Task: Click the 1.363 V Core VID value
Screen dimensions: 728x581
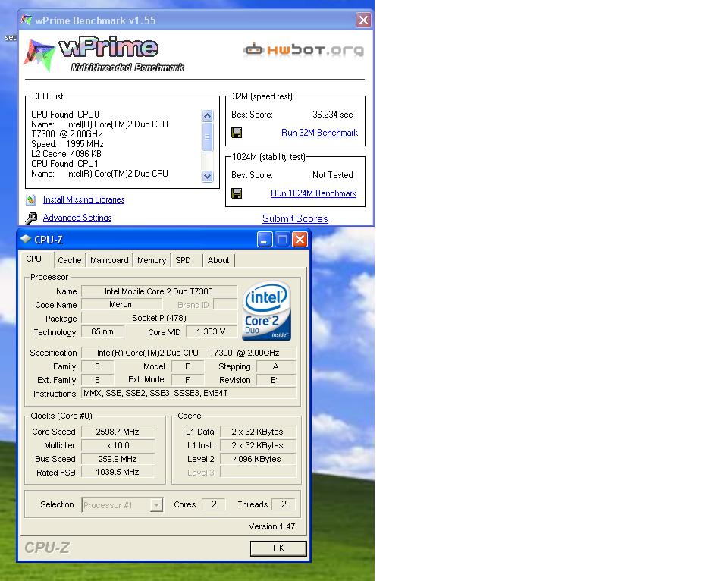Action: (x=211, y=331)
